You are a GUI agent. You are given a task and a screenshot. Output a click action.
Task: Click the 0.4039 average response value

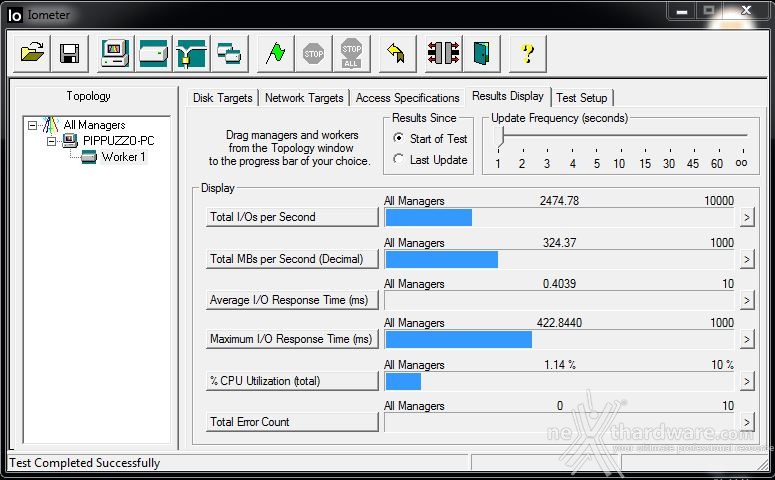point(559,284)
